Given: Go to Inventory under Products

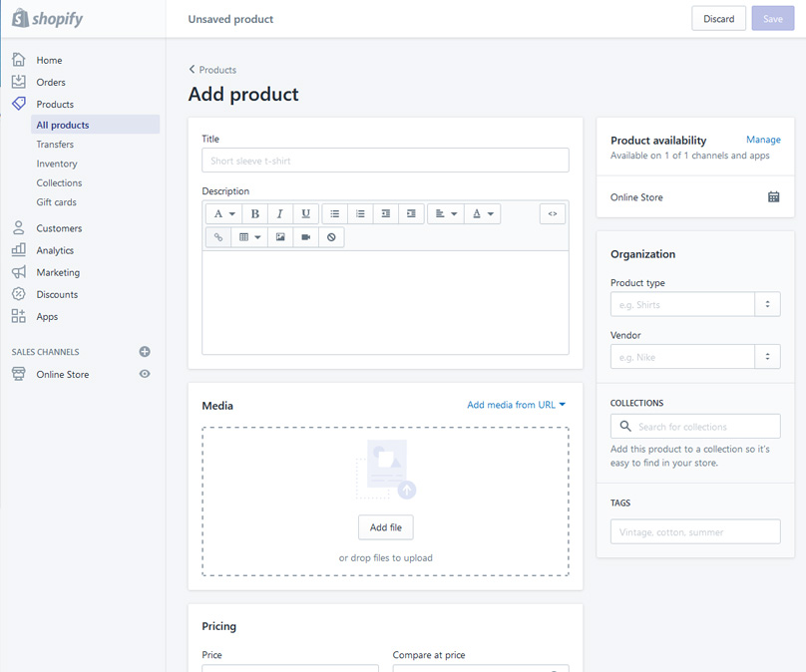Looking at the screenshot, I should coord(57,164).
